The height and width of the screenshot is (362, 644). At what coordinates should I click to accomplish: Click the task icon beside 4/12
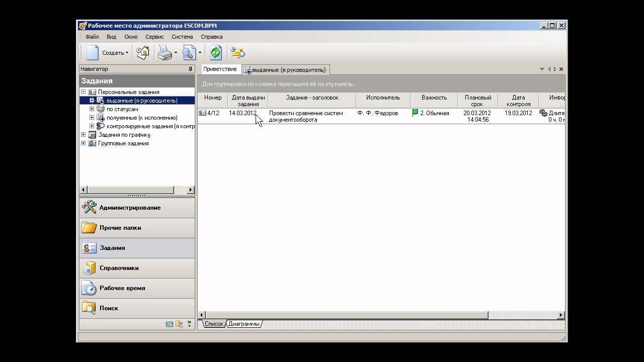202,113
